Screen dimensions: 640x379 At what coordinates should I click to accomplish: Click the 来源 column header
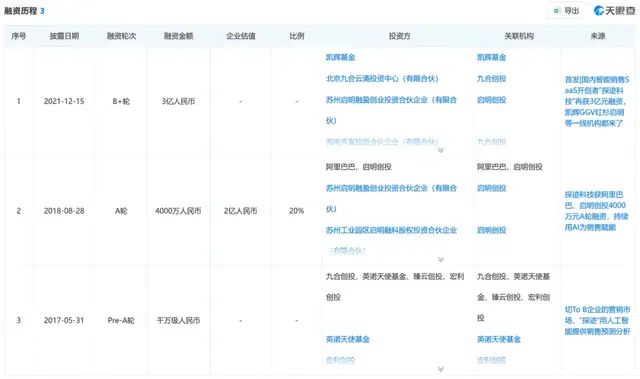pyautogui.click(x=598, y=36)
